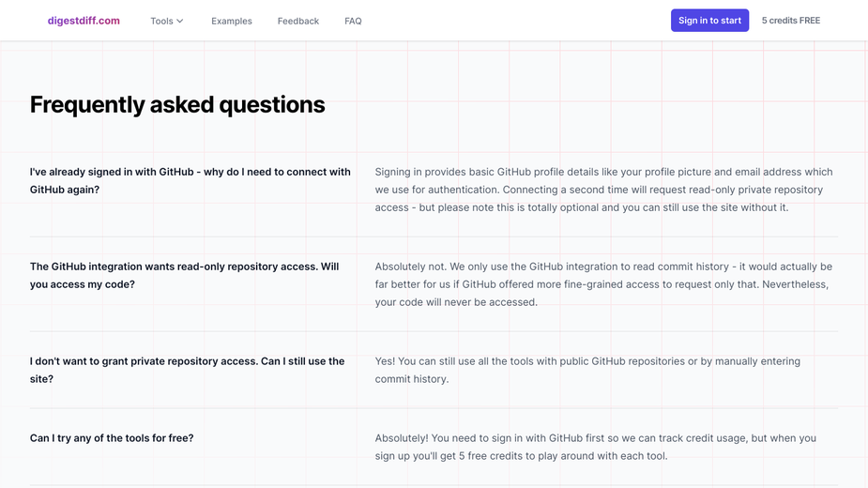Viewport: 868px width, 488px height.
Task: Navigate to FAQ in the navbar
Action: pyautogui.click(x=353, y=21)
